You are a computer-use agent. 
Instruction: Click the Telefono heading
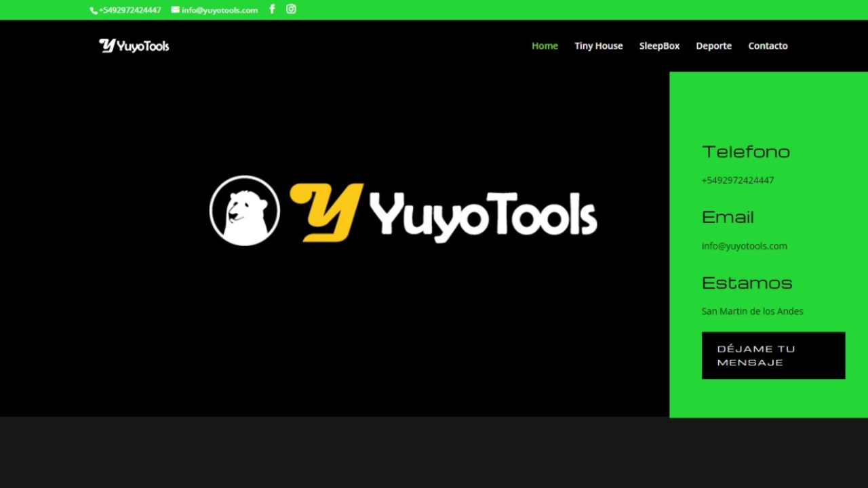[746, 151]
